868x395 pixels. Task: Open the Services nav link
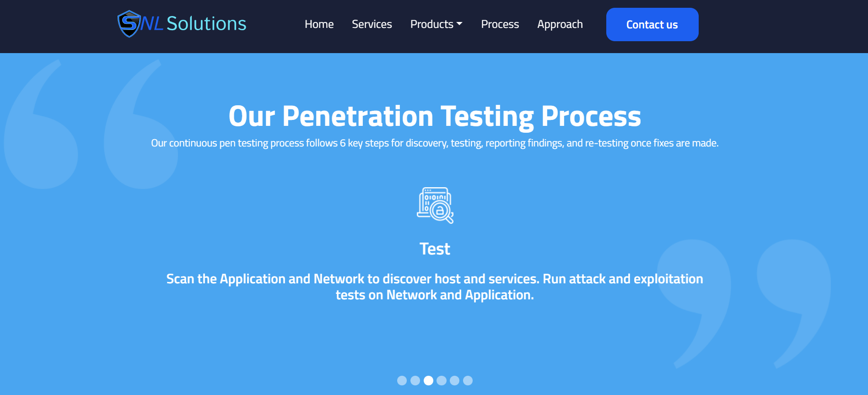point(372,24)
